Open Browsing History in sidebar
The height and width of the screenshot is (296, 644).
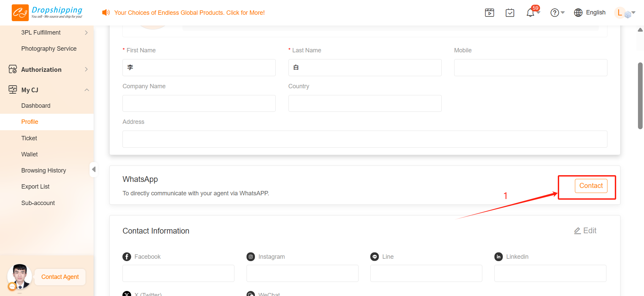(x=44, y=170)
